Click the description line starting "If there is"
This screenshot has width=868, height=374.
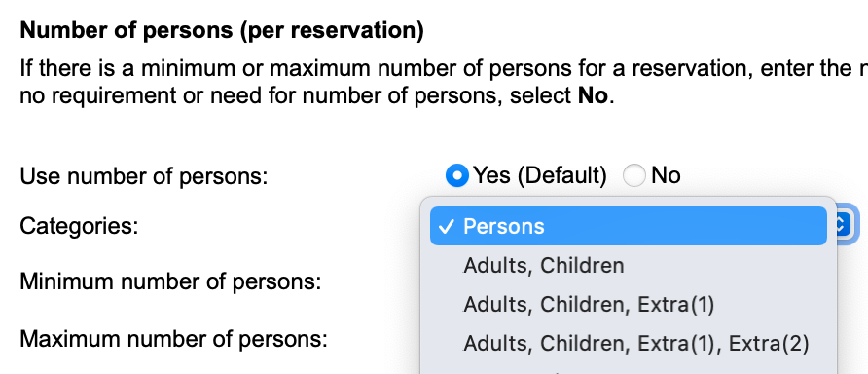[444, 69]
